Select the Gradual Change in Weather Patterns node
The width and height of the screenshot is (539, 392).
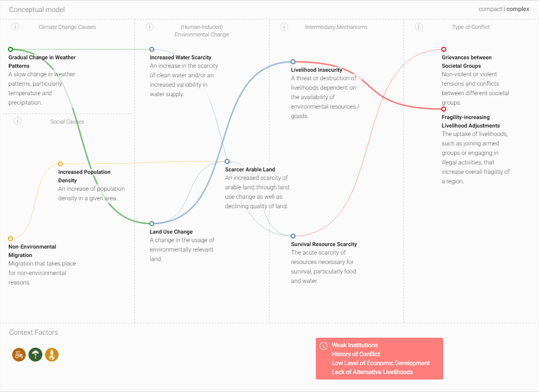click(10, 49)
